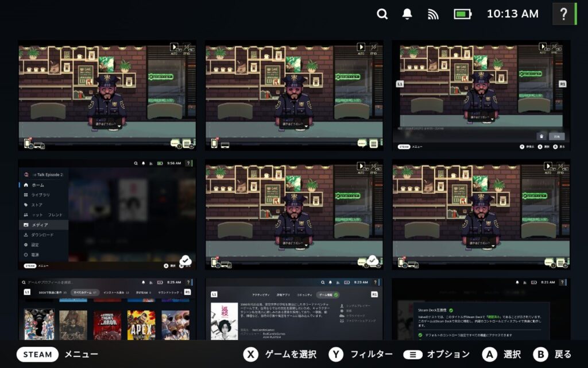Choose the ゲームを選択 action label

pos(291,354)
